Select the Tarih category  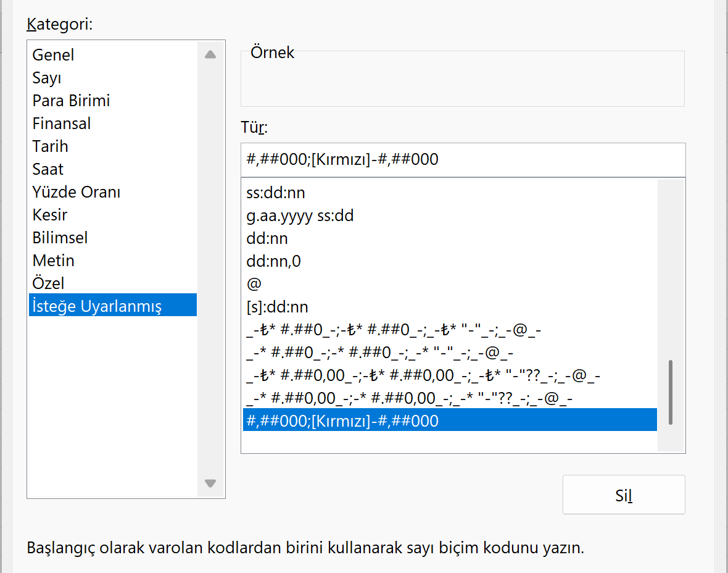point(51,146)
